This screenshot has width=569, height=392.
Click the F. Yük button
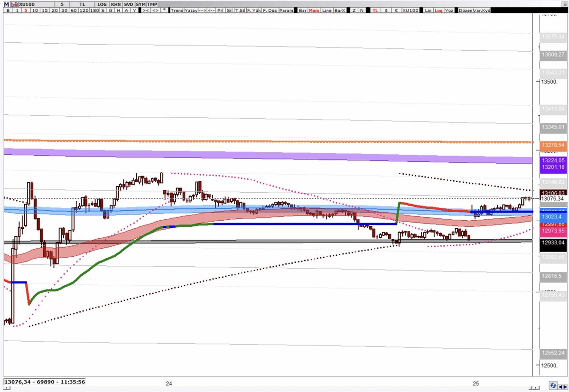pyautogui.click(x=254, y=10)
